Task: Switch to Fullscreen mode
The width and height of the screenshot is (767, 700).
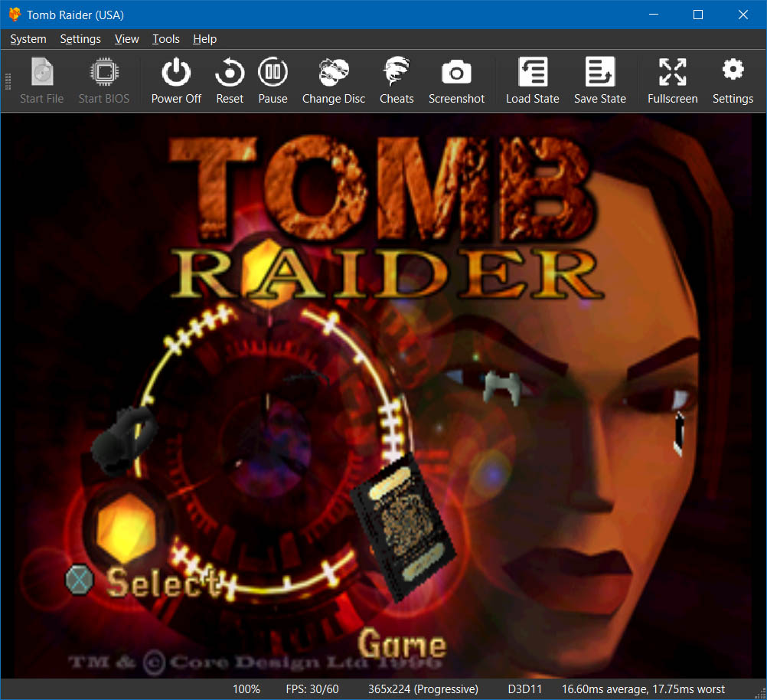Action: [672, 81]
